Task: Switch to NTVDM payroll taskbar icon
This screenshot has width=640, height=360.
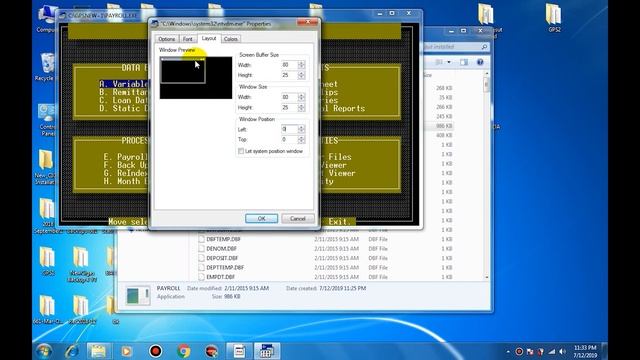Action: [267, 351]
